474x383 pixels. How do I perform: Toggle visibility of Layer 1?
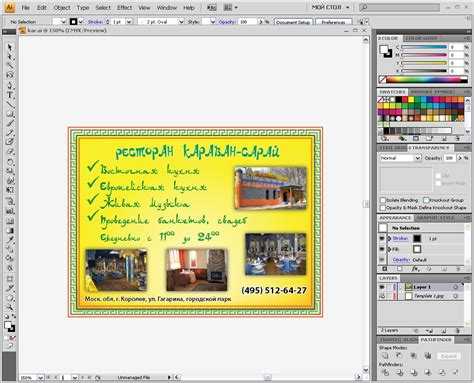(x=382, y=287)
